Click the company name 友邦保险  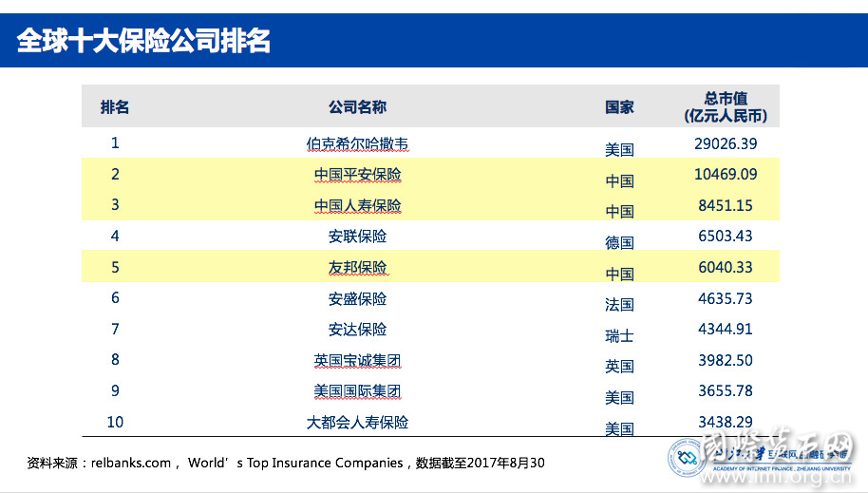(357, 268)
